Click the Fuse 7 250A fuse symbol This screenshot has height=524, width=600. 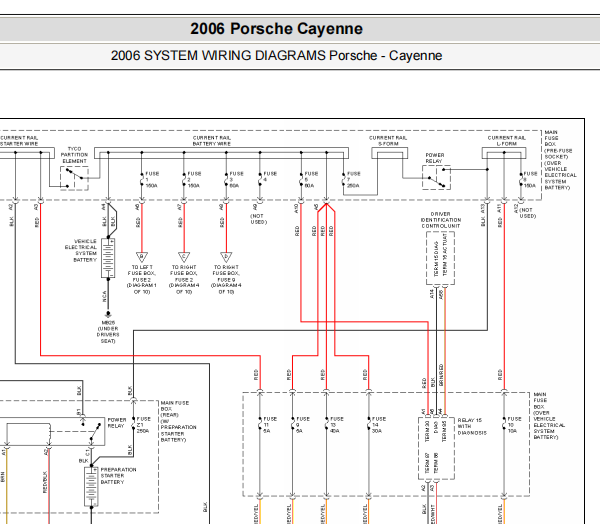pyautogui.click(x=343, y=180)
